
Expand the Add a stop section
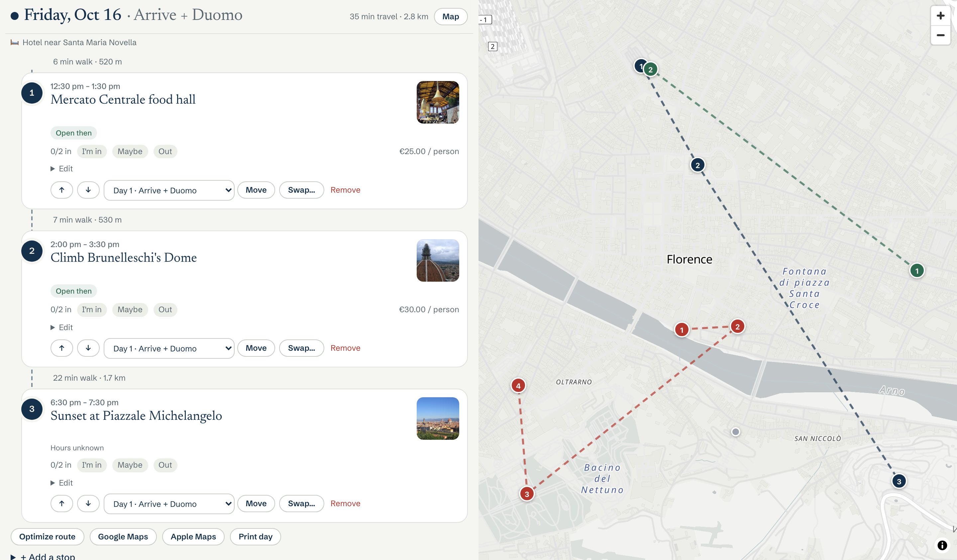point(43,556)
